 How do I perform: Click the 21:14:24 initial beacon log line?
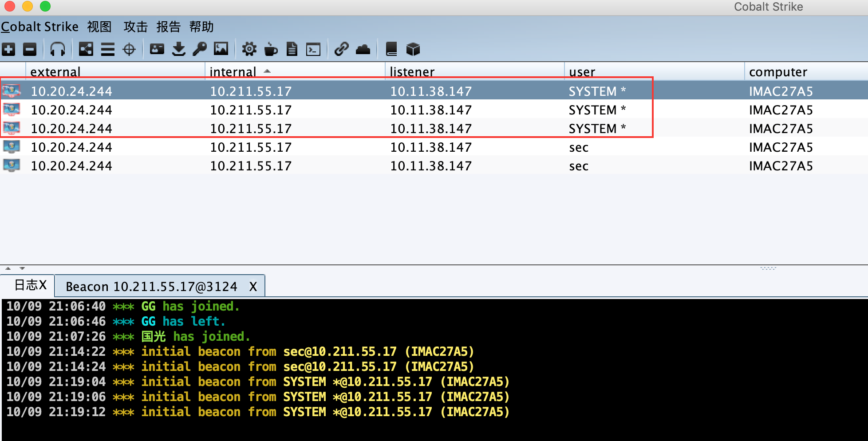pos(240,367)
